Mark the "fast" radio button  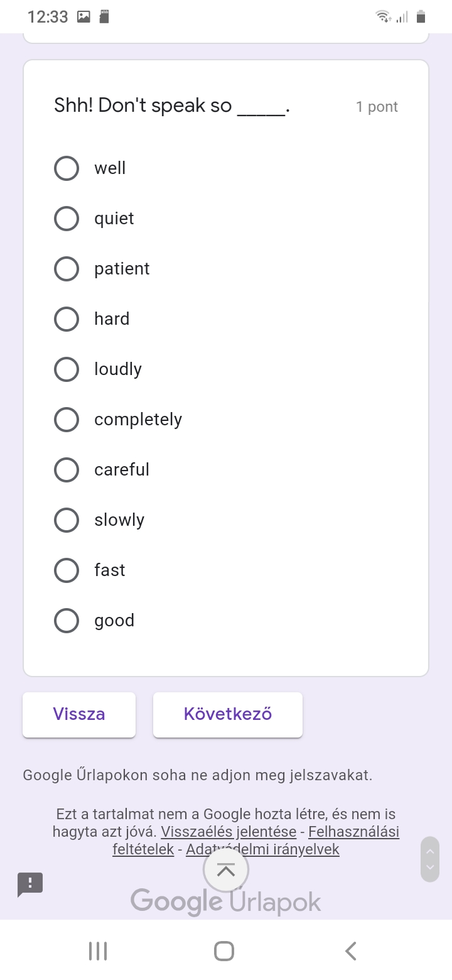click(x=67, y=570)
